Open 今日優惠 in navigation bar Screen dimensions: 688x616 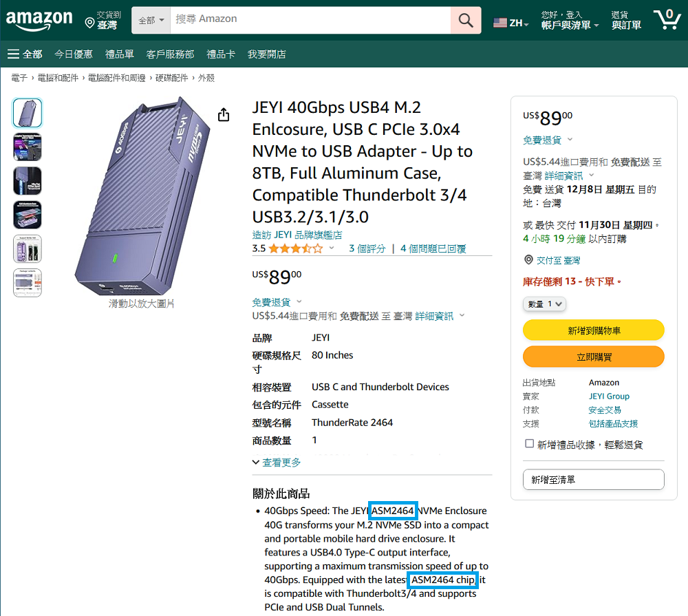pyautogui.click(x=74, y=54)
